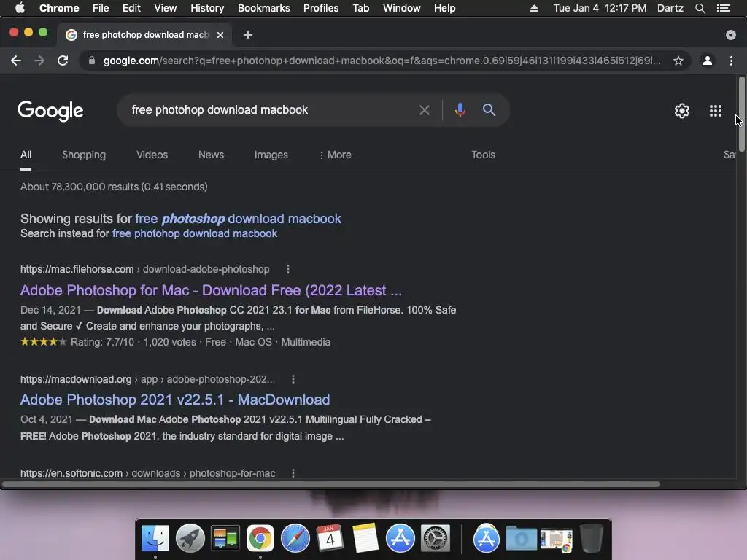The image size is (747, 560).
Task: Open Notes from the dock
Action: pyautogui.click(x=365, y=539)
